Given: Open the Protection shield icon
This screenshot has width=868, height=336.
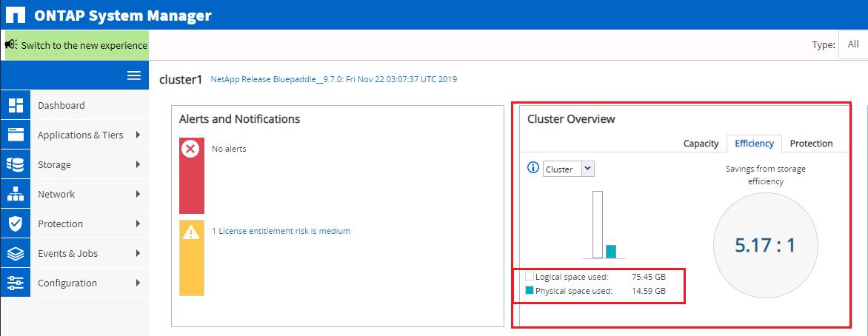Looking at the screenshot, I should point(16,224).
